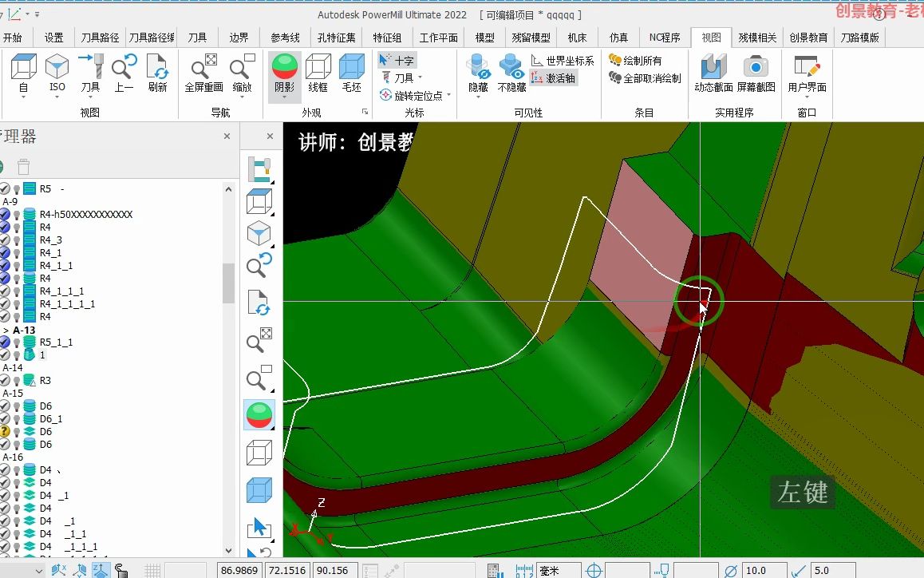Close the vertical view toolbar panel

point(270,137)
